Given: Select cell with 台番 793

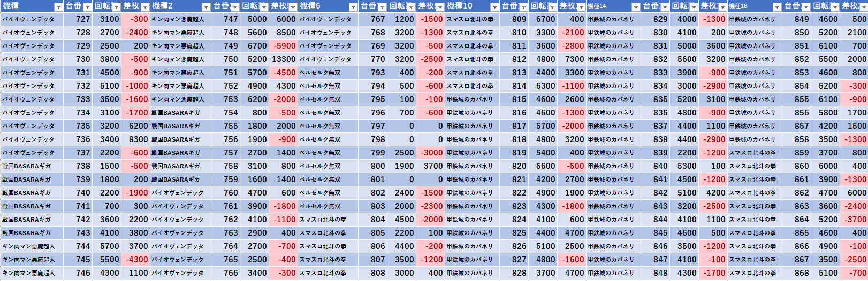Looking at the screenshot, I should pyautogui.click(x=373, y=73).
